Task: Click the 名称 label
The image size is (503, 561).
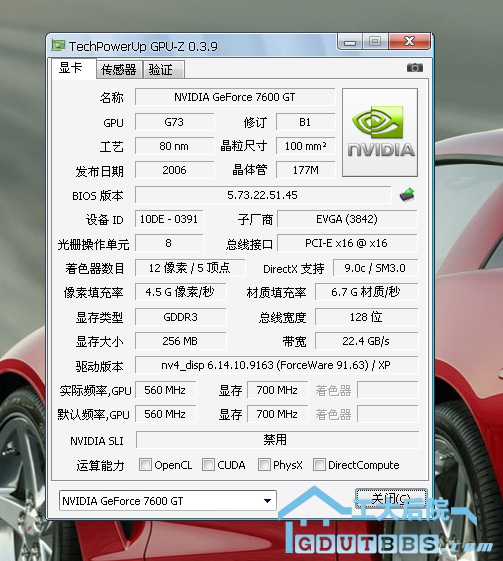Action: (x=112, y=97)
